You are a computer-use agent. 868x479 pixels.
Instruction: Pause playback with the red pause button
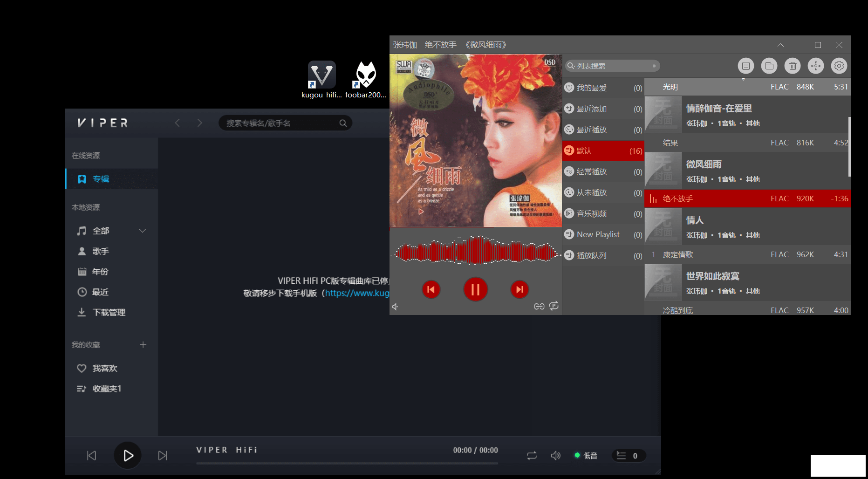pyautogui.click(x=475, y=289)
